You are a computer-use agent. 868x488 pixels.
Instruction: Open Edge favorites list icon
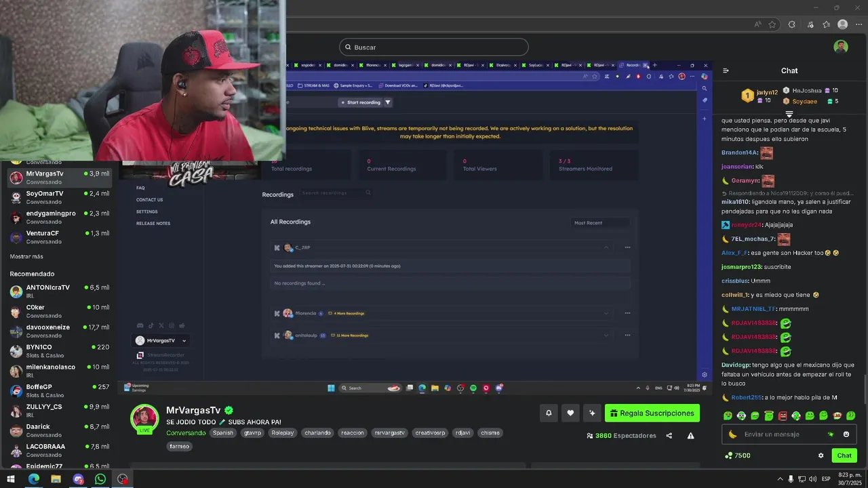(x=826, y=24)
